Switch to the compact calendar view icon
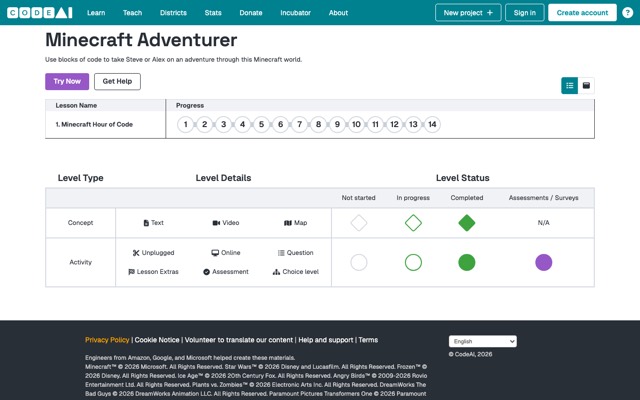This screenshot has width=640, height=400. pos(586,85)
